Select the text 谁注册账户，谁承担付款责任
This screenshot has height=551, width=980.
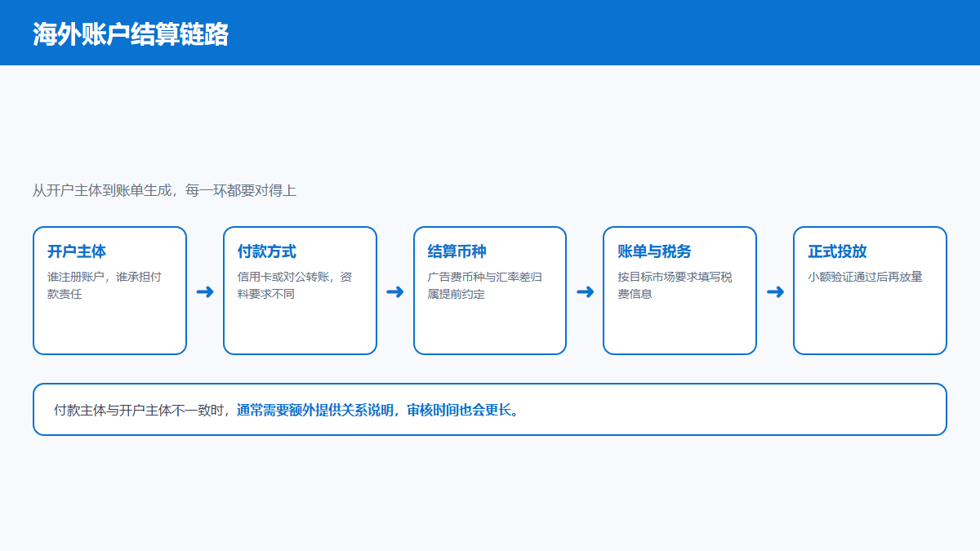(105, 285)
